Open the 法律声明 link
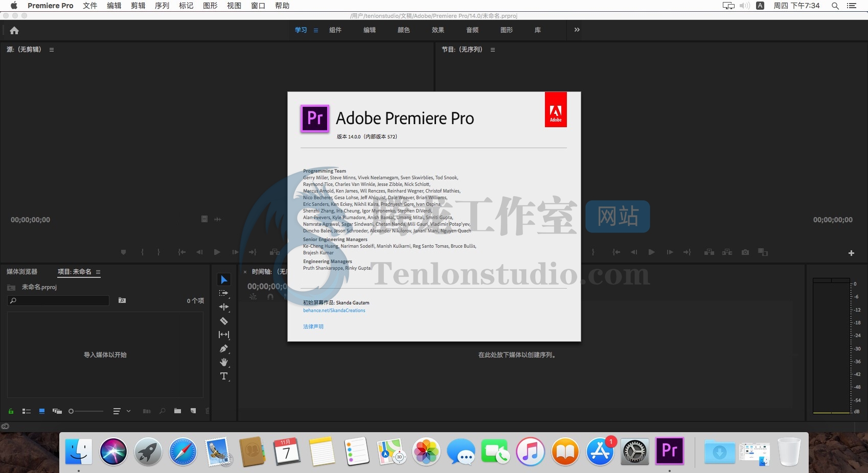This screenshot has height=473, width=868. [x=313, y=326]
